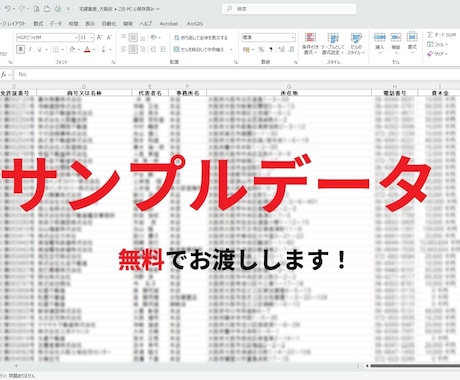Expand the Borders dropdown arrow

click(63, 50)
